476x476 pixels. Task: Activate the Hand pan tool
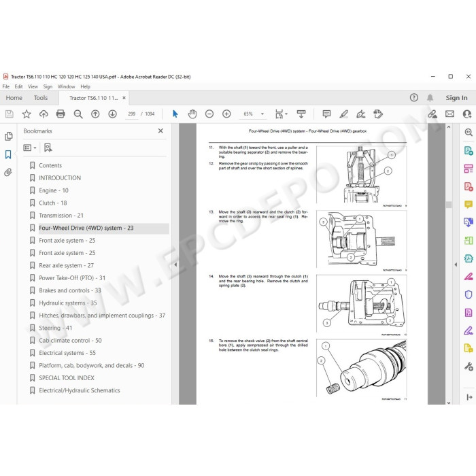click(x=192, y=114)
